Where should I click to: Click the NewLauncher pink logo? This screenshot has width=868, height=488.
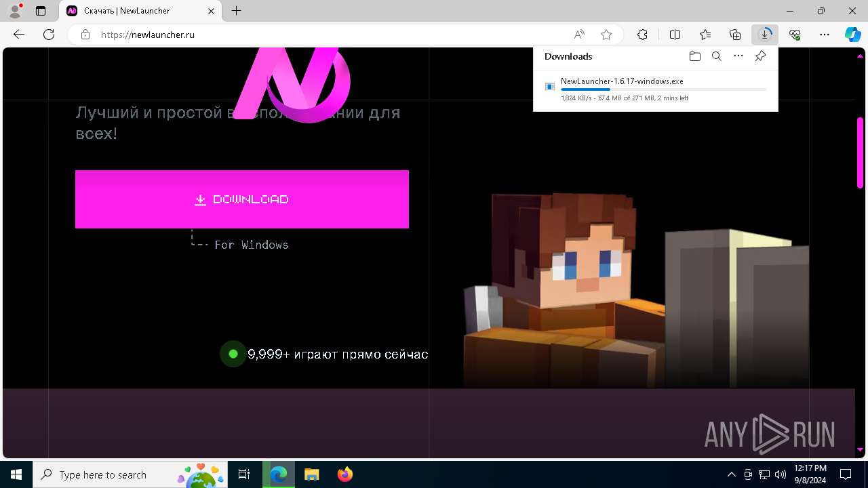point(293,85)
